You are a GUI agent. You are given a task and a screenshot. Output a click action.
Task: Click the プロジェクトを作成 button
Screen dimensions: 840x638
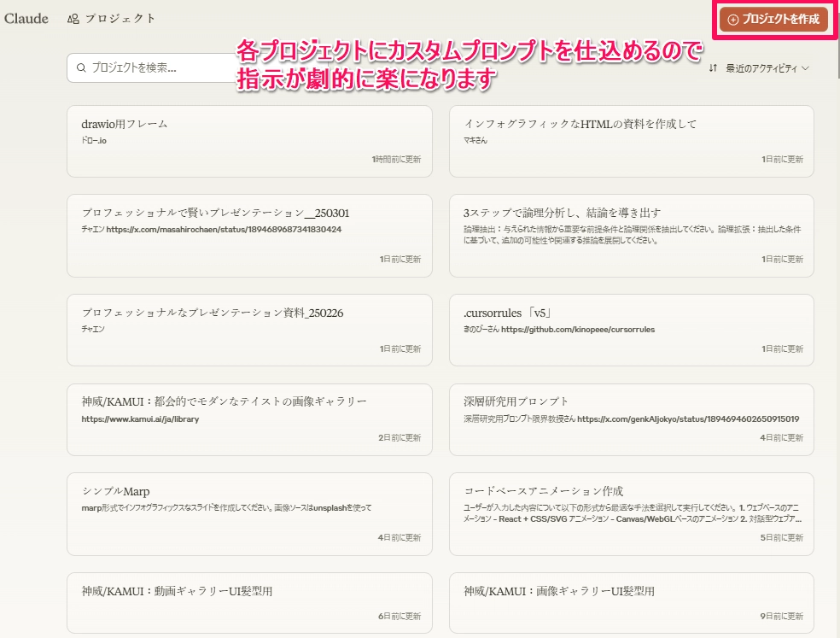click(x=773, y=20)
